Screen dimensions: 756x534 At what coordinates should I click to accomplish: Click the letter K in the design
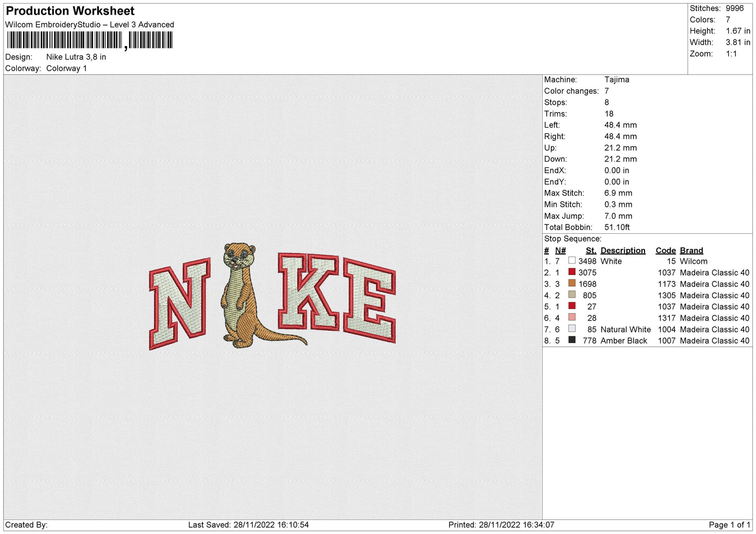(x=308, y=291)
